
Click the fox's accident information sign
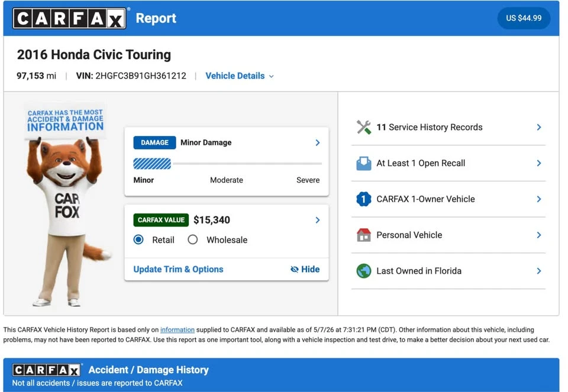pos(65,121)
